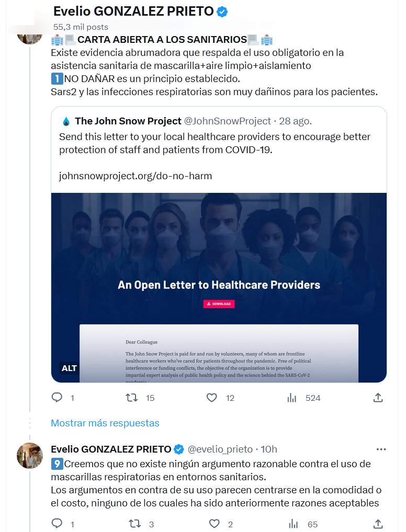Click the 10h timestamp of the post
Image resolution: width=406 pixels, height=532 pixels.
pos(268,449)
